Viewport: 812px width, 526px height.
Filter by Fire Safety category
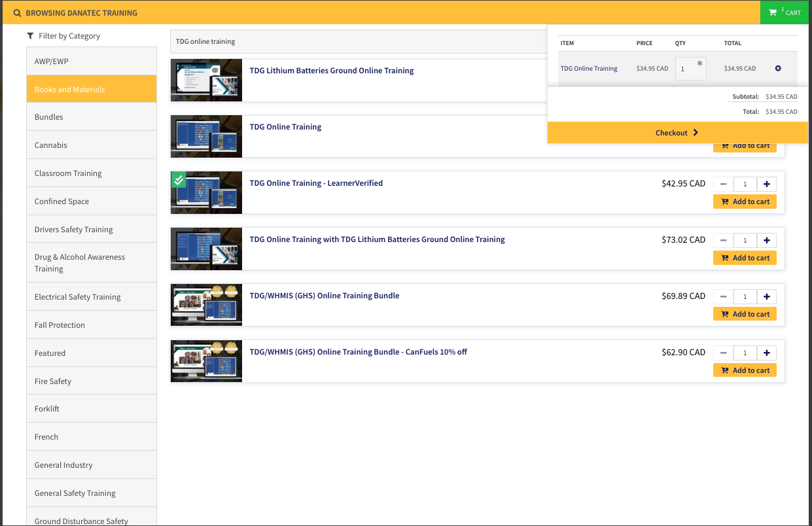tap(92, 381)
